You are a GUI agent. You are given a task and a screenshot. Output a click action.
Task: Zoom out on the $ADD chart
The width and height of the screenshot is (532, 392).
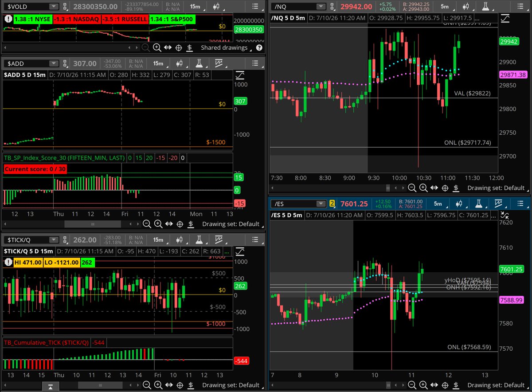[147, 224]
